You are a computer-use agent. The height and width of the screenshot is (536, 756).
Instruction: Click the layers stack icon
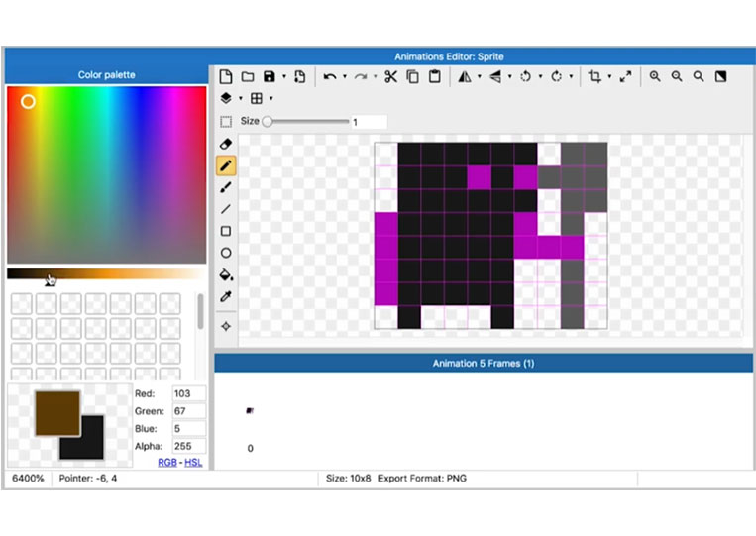226,98
